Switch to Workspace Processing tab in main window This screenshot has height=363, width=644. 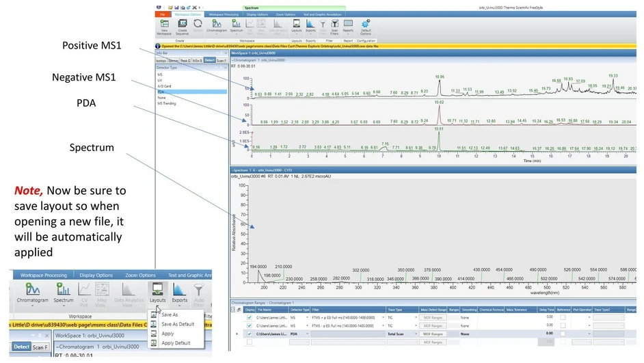224,14
